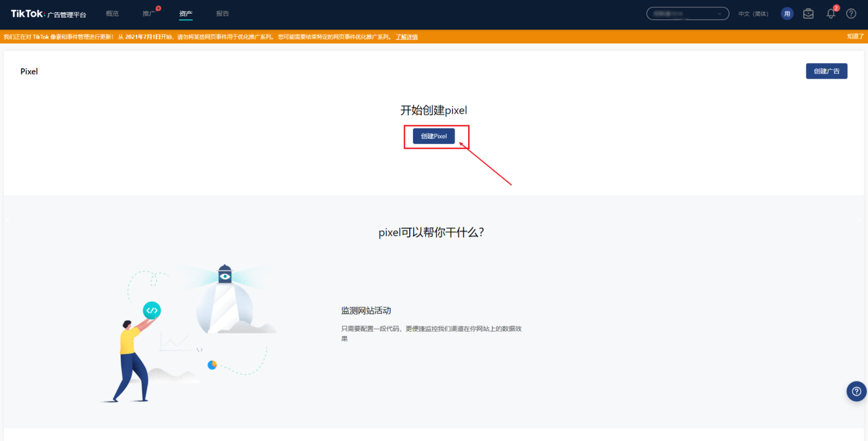Click the carousel right arrow
The width and height of the screenshot is (868, 441).
(859, 220)
